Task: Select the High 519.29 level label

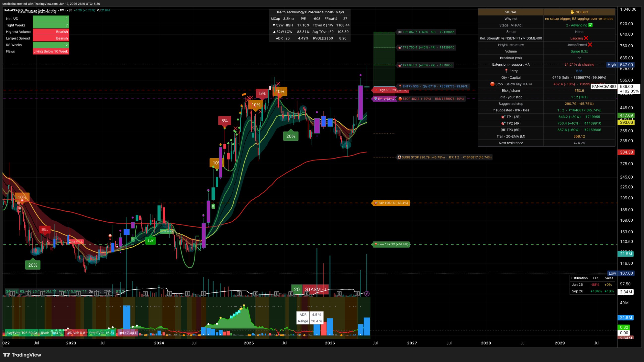Action: pos(391,90)
